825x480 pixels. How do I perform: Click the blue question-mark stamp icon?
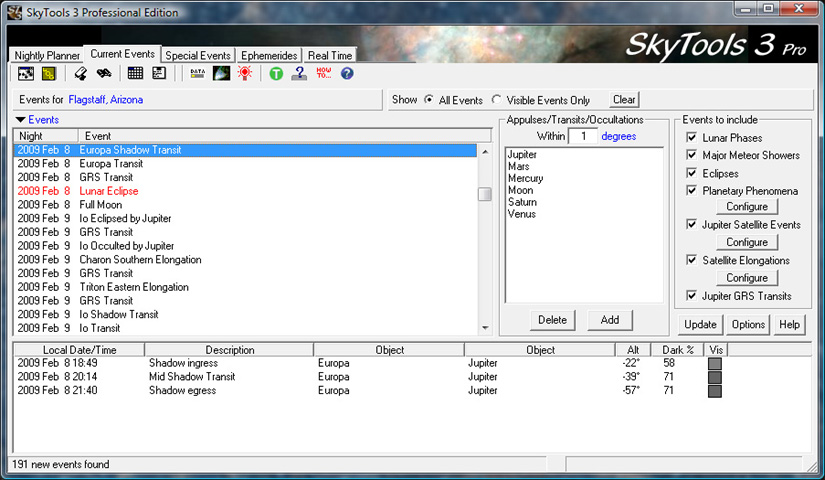[299, 74]
